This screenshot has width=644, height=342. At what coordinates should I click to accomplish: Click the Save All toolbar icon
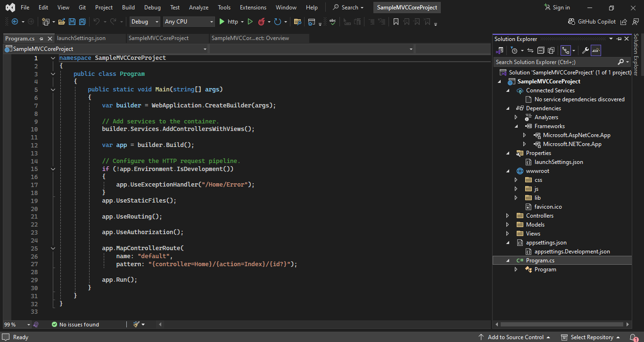pos(82,22)
